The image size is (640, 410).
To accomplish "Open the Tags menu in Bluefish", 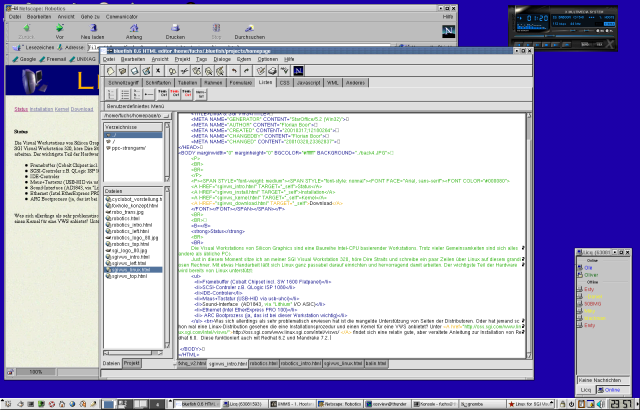I will point(201,60).
